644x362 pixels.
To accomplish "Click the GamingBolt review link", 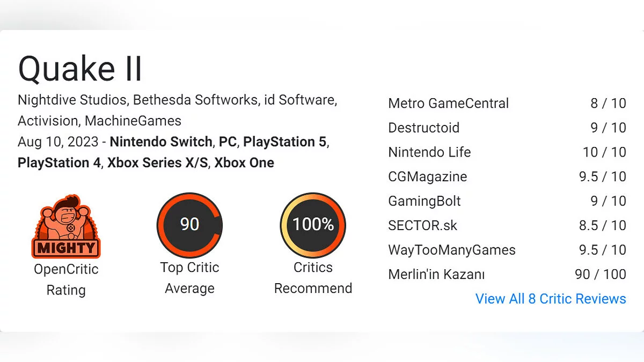I will coord(425,201).
